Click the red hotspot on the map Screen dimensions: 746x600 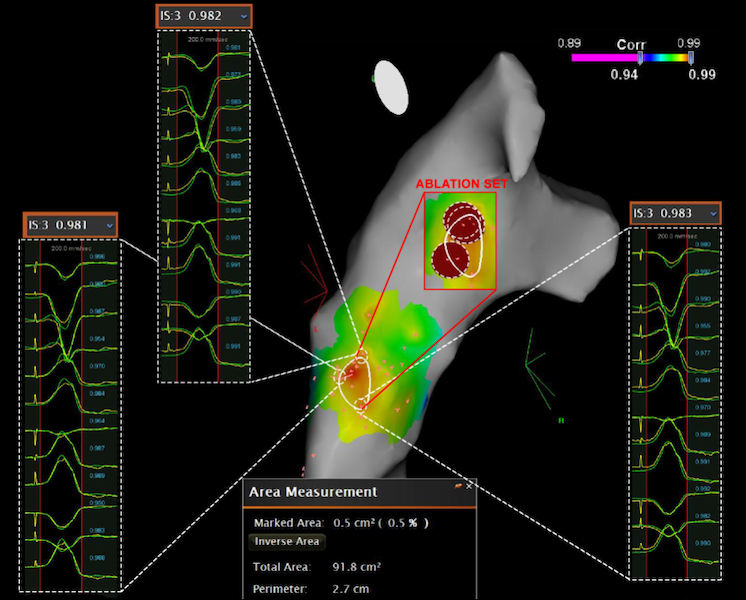(x=352, y=372)
